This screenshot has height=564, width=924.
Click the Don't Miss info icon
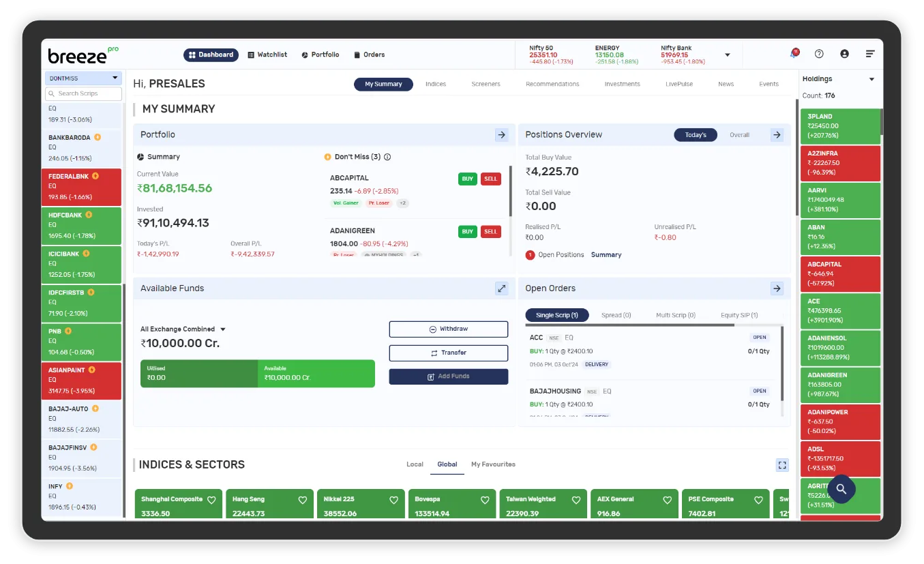point(387,157)
